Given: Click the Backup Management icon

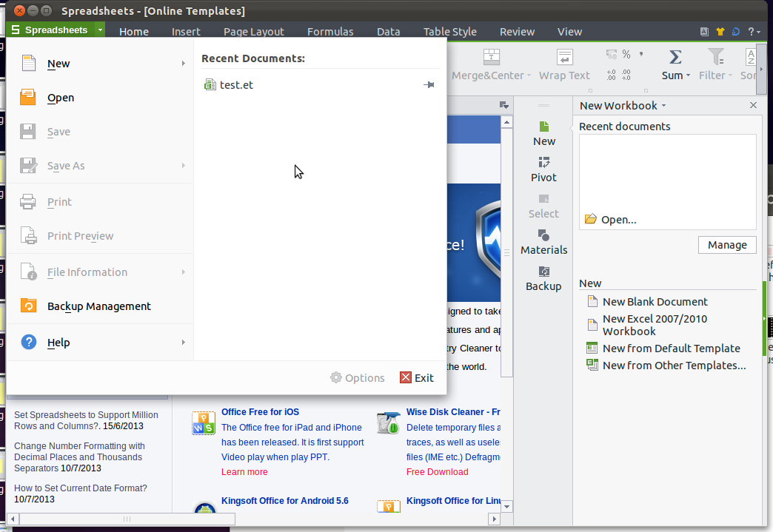Looking at the screenshot, I should 28,306.
